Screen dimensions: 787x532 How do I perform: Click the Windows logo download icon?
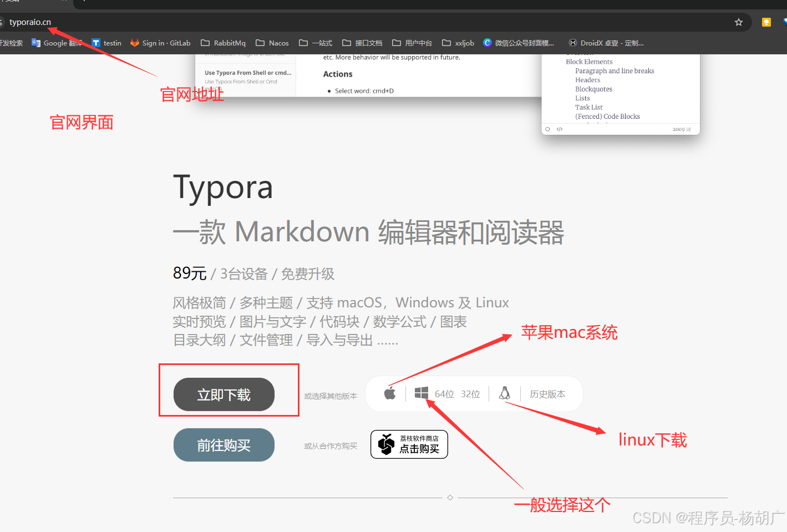tap(422, 393)
